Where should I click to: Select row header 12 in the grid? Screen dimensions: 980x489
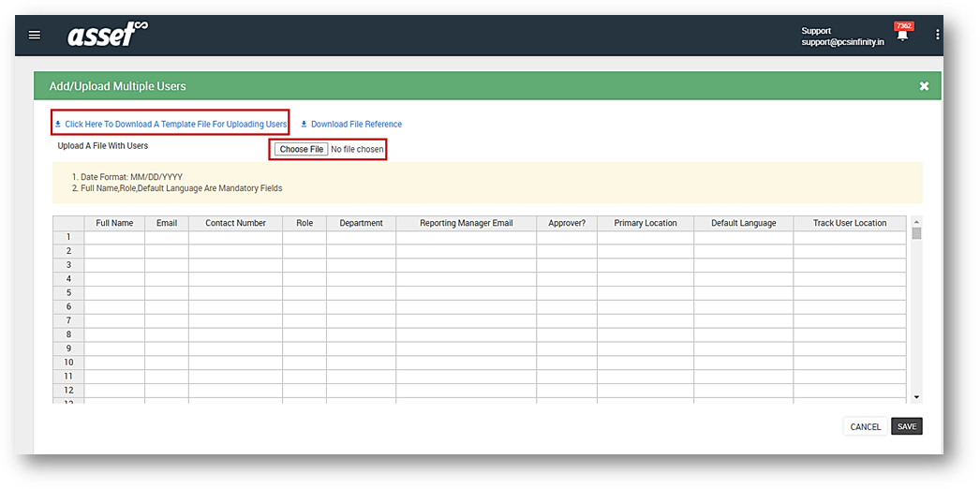coord(68,391)
